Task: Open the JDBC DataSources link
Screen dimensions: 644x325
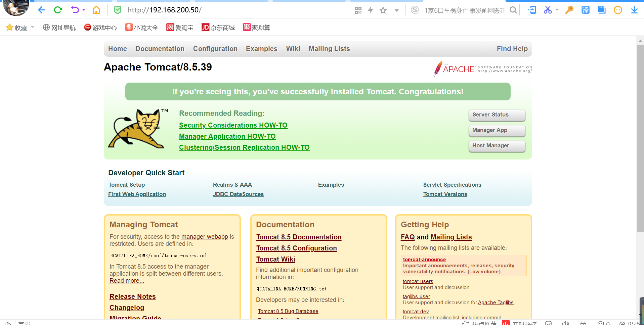Action: [238, 194]
